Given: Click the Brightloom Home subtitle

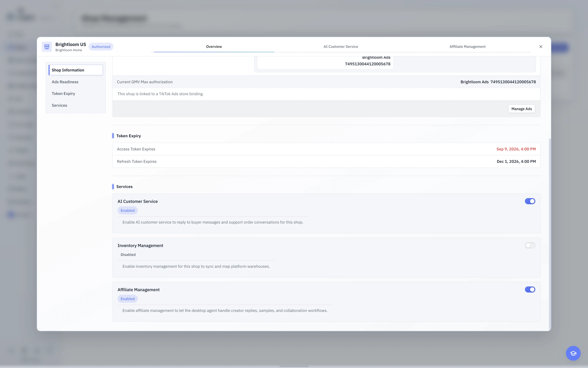Looking at the screenshot, I should tap(68, 50).
